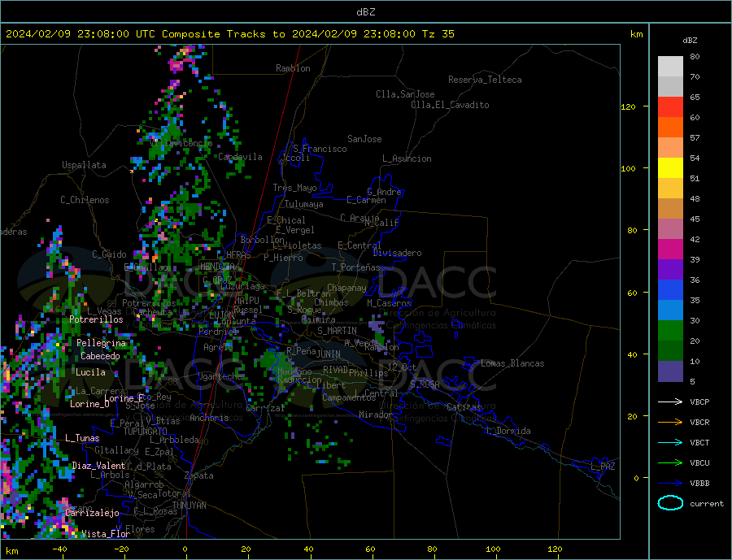Click the C_Chilenos label
The image size is (732, 560).
coord(85,200)
